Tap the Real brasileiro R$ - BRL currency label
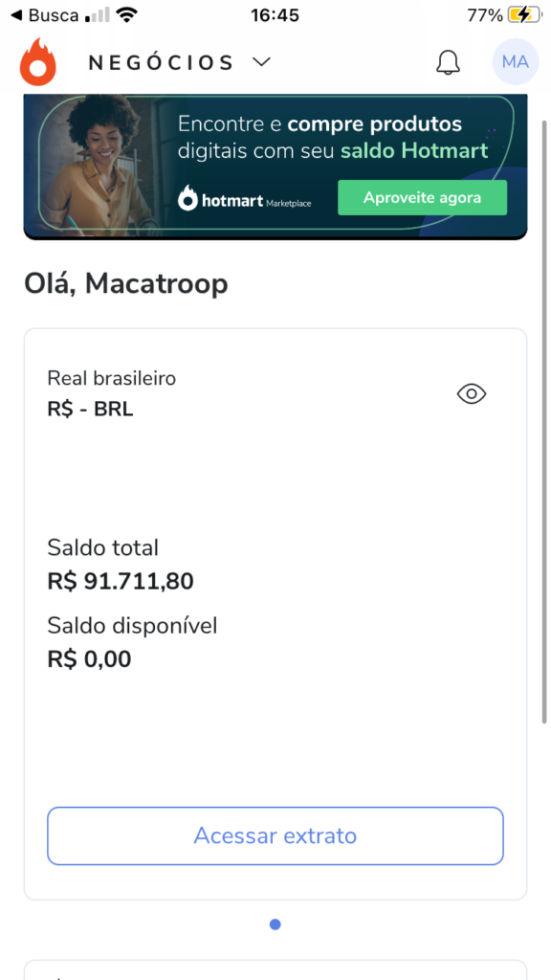The width and height of the screenshot is (551, 980). (112, 393)
